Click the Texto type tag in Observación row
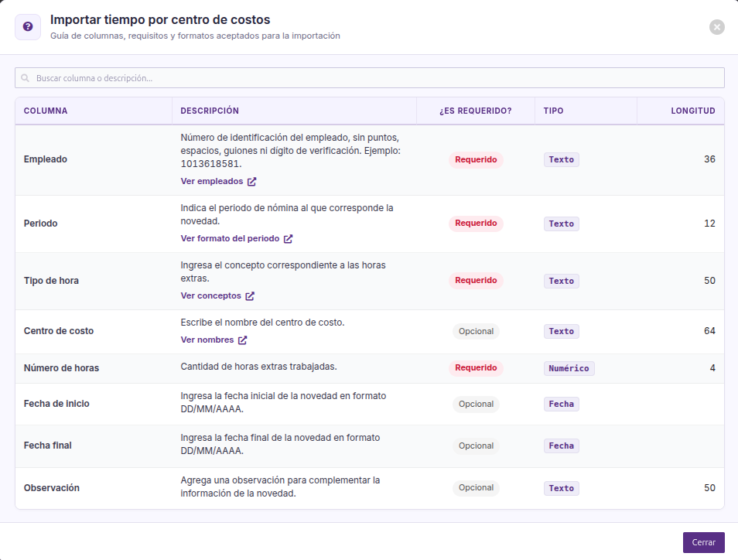 [561, 489]
